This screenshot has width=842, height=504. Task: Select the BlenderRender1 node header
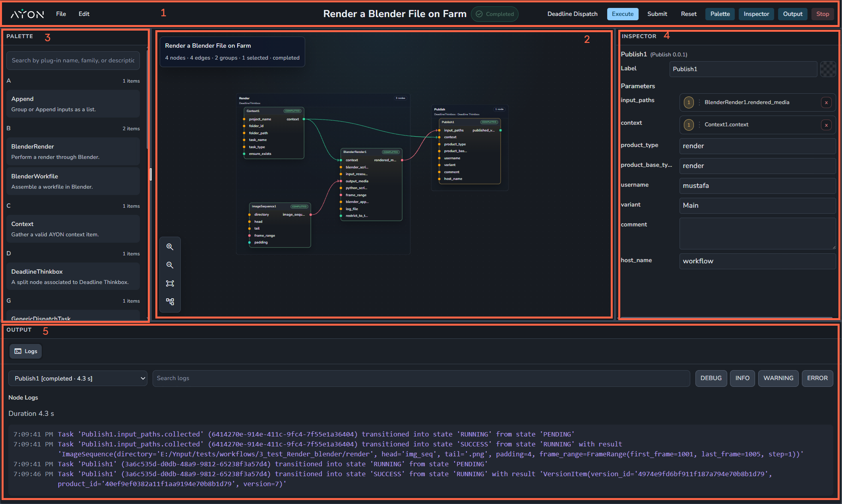tap(371, 152)
